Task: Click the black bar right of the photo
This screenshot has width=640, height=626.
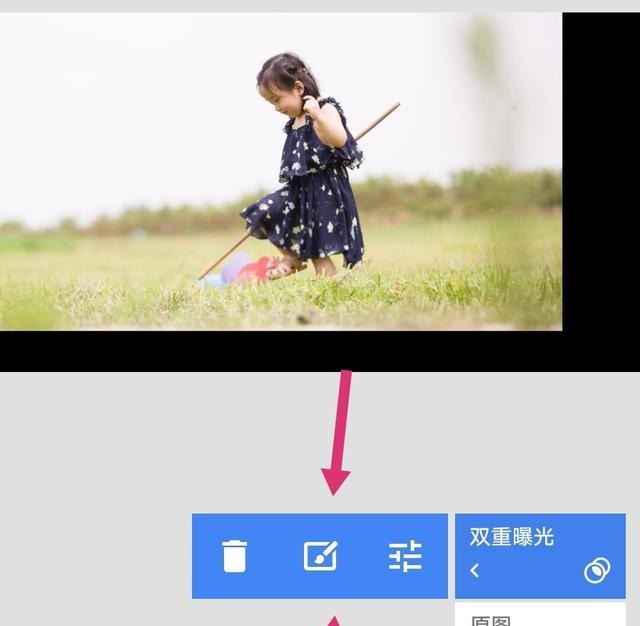Action: 600,170
